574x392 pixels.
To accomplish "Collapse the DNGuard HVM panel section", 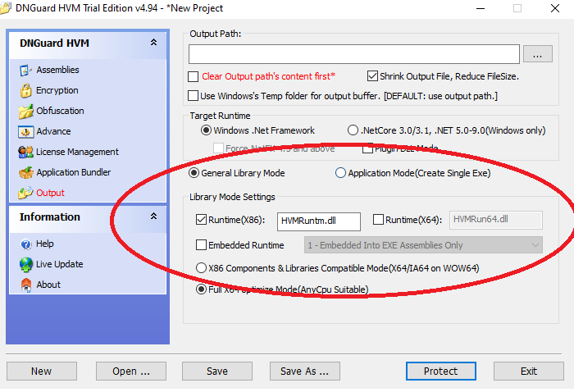I will 153,43.
